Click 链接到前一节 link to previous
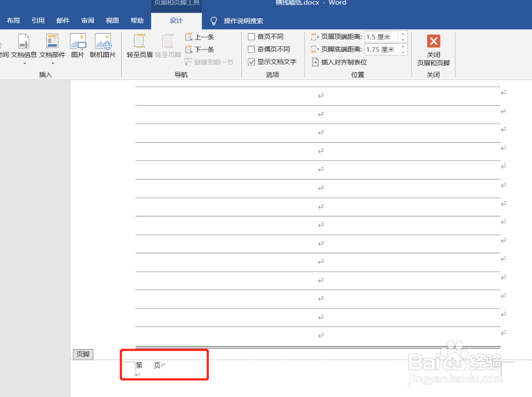 209,62
